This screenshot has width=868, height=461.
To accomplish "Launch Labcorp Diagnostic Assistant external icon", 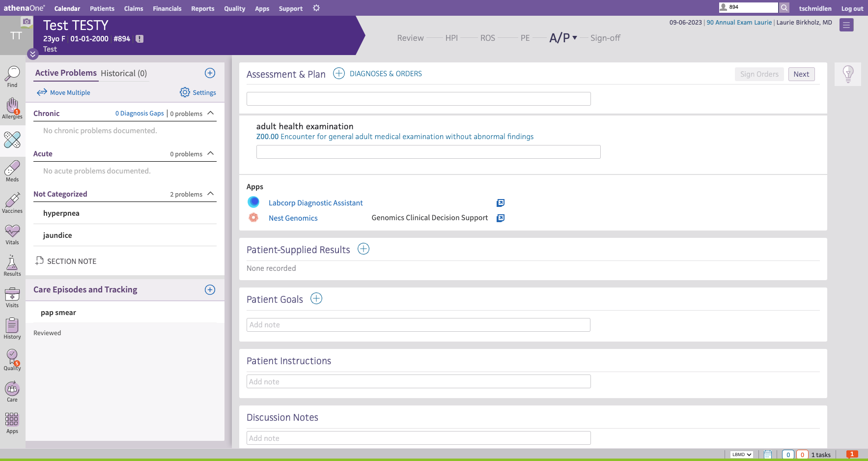I will point(500,203).
